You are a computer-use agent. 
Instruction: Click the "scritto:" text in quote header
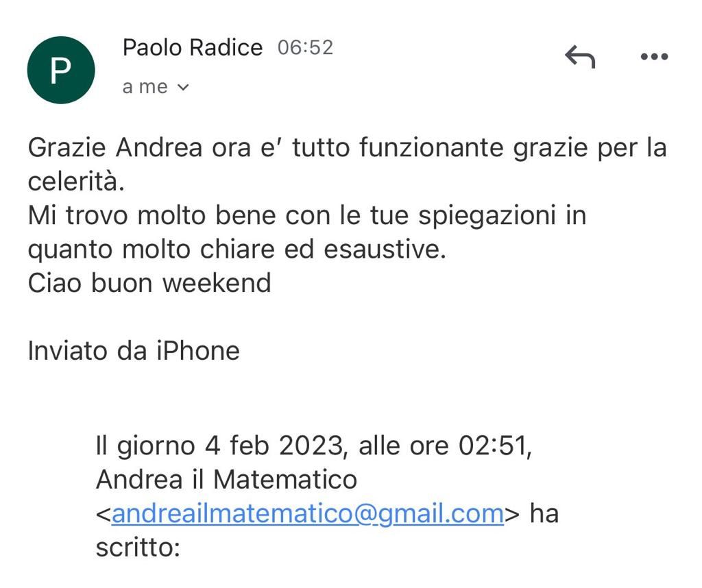[137, 548]
